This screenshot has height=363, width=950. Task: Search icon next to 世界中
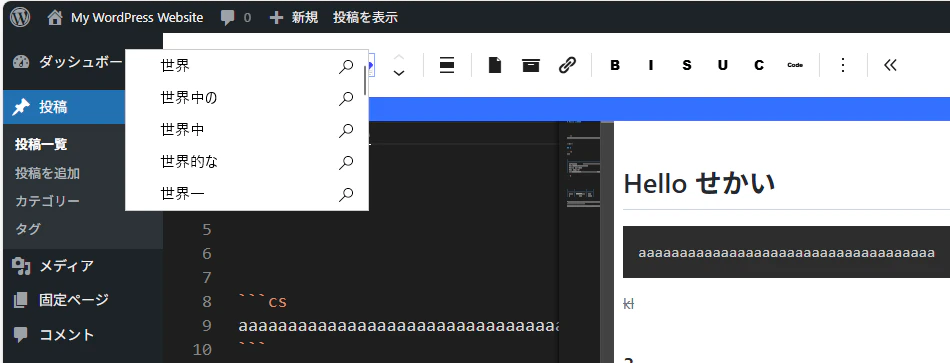point(346,130)
